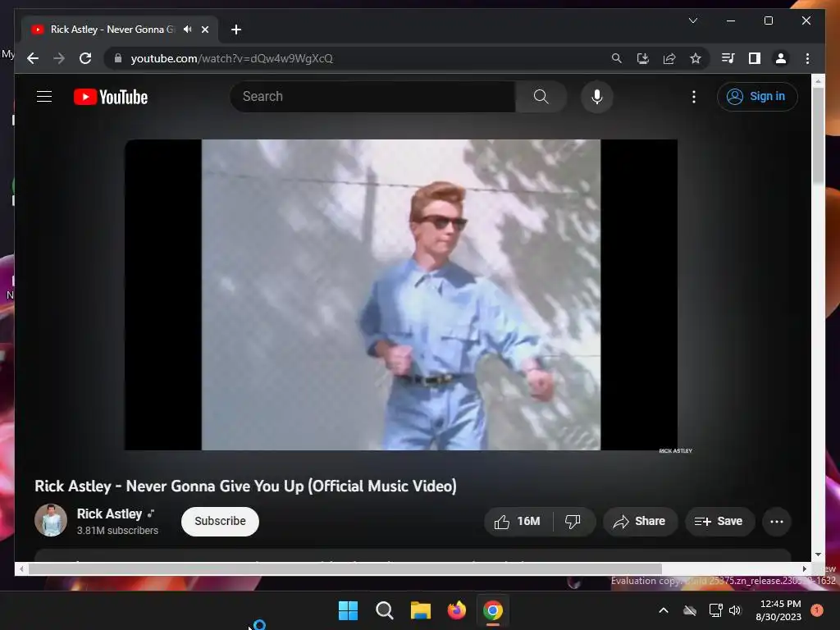
Task: Share this page from the address bar
Action: [669, 58]
